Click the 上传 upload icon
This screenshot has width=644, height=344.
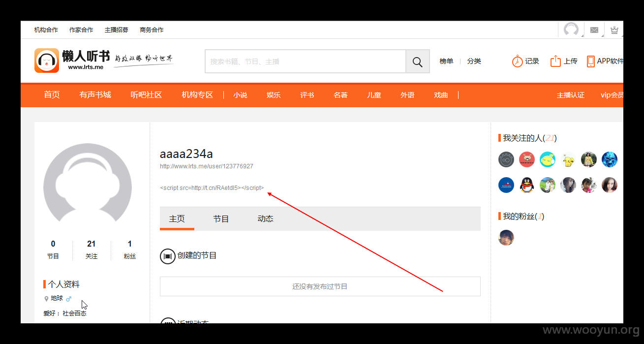click(x=555, y=61)
